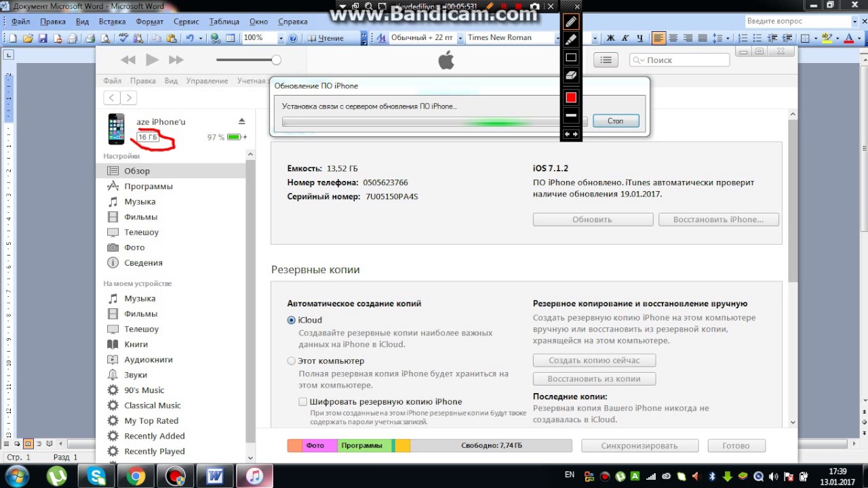Open 'Введите вопрос' help dropdown arrow

(853, 21)
